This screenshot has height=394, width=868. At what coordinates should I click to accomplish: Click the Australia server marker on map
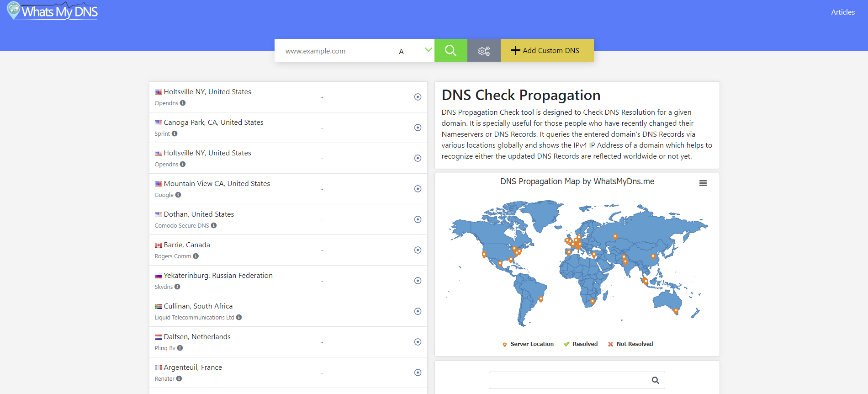click(x=676, y=311)
